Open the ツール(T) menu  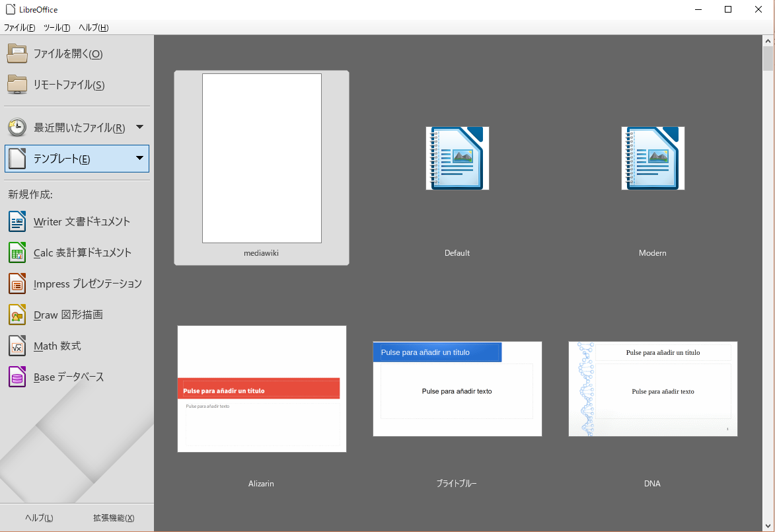[57, 28]
